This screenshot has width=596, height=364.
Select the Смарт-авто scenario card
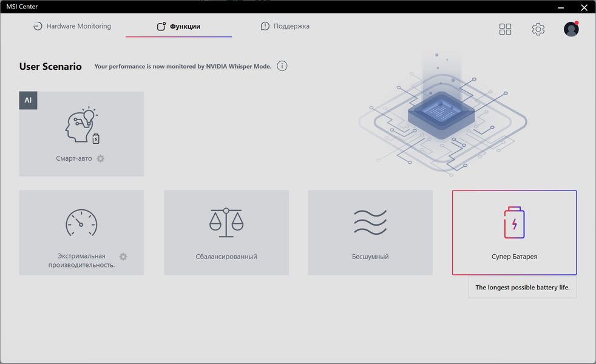click(x=81, y=133)
